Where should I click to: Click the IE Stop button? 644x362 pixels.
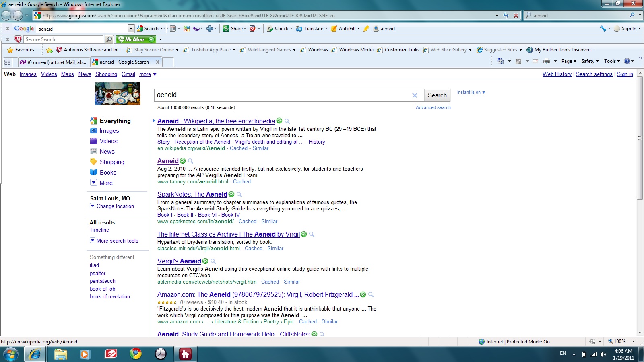[516, 16]
